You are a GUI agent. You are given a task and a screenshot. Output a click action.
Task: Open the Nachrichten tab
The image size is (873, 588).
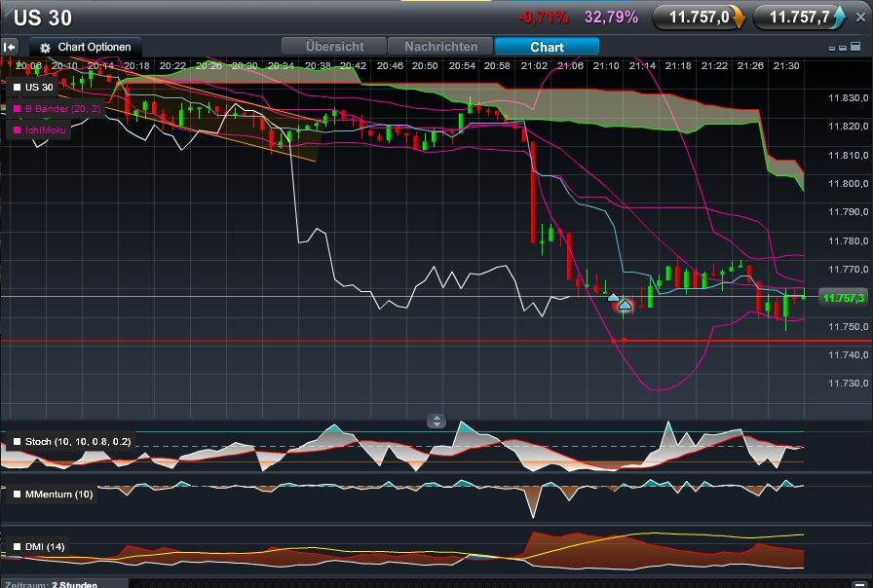(x=439, y=46)
